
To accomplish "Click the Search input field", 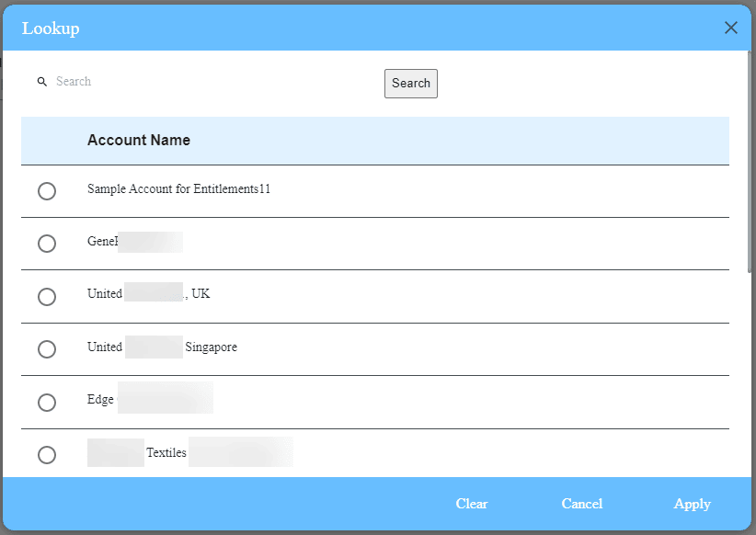I will 138,81.
